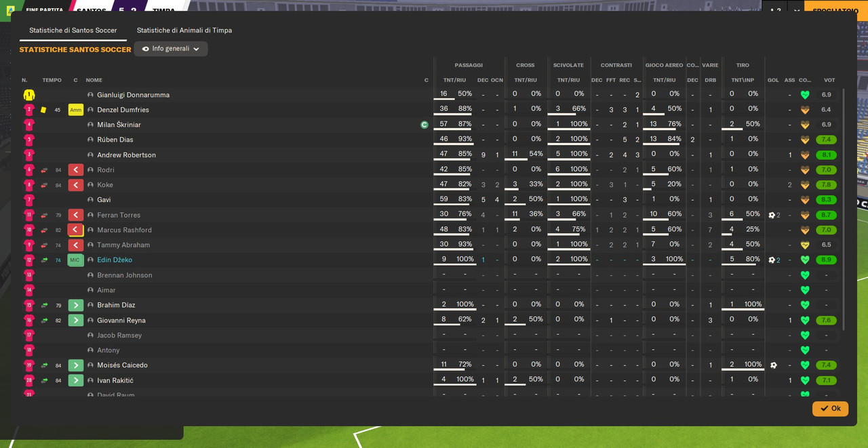The width and height of the screenshot is (868, 448).
Task: Click the red substituted-off arrow for Marcus Rashford
Action: (75, 230)
